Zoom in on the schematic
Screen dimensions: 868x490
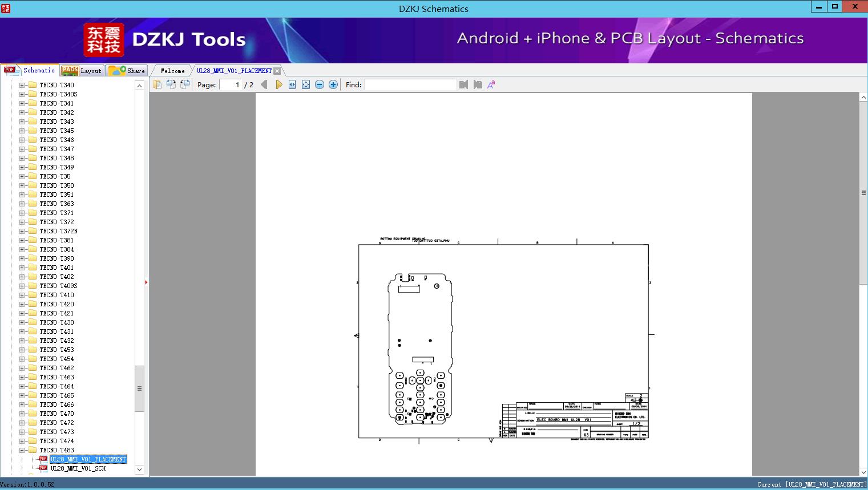333,84
